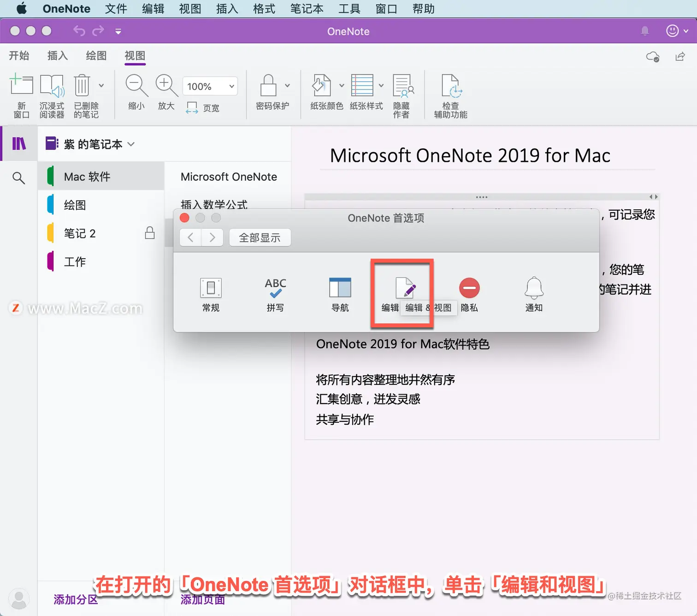This screenshot has height=616, width=697.
Task: Expand the password protection dropdown arrow
Action: coord(288,86)
